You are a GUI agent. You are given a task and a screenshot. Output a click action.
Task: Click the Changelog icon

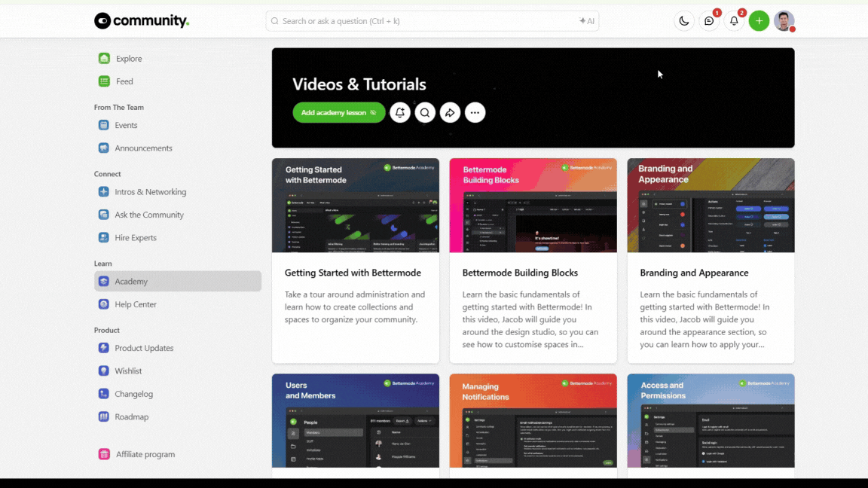[103, 394]
